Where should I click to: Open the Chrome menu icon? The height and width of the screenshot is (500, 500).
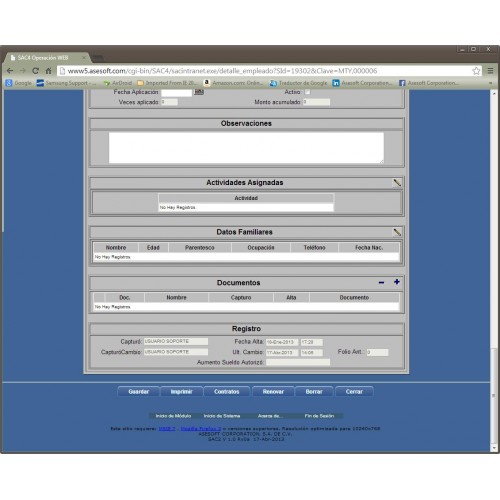click(490, 71)
